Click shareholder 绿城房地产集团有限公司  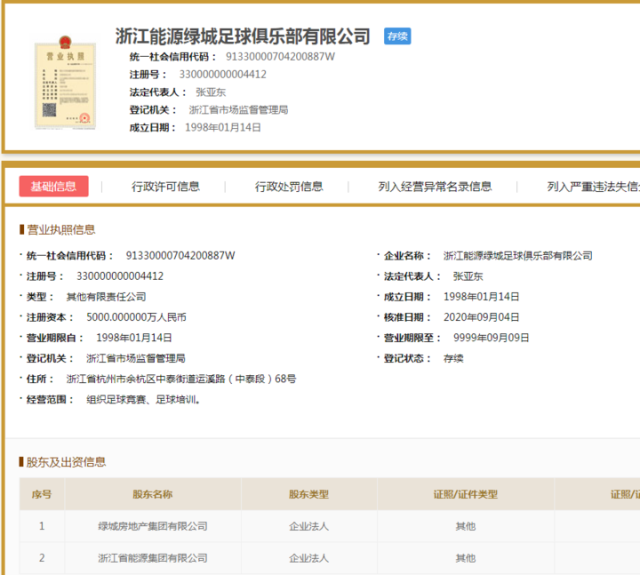click(x=152, y=526)
